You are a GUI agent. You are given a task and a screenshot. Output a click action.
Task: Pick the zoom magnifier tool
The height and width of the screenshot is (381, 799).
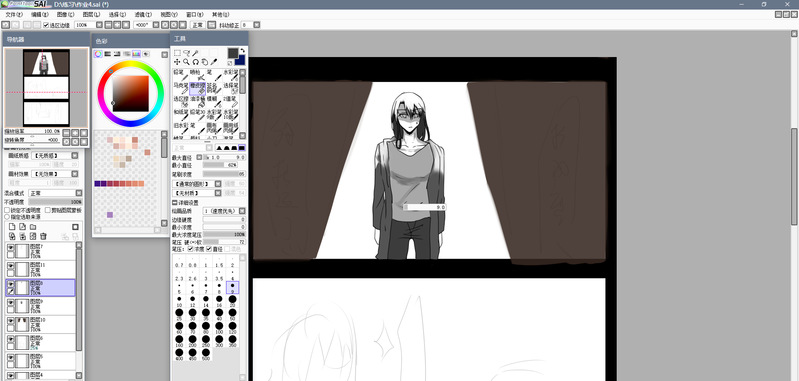click(x=187, y=62)
